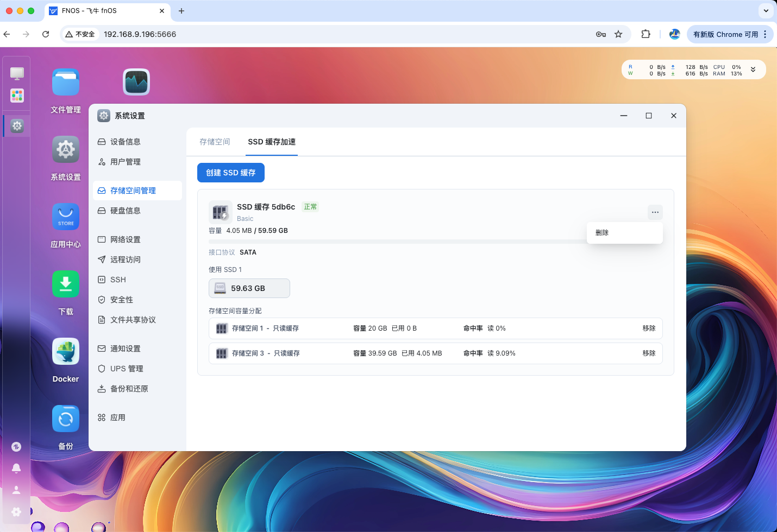Launch the App Center store icon
The width and height of the screenshot is (777, 532).
66,217
